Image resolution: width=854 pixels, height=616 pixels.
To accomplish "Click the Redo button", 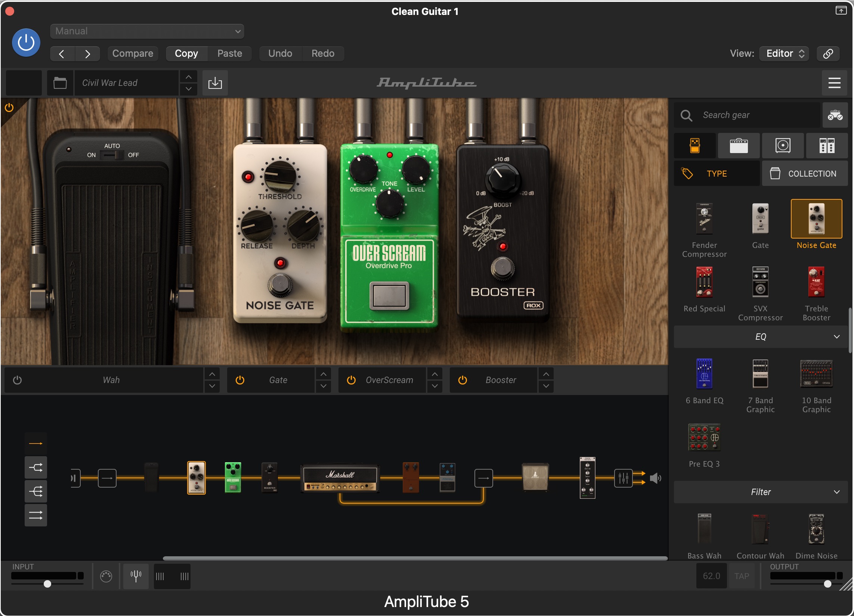I will click(323, 54).
